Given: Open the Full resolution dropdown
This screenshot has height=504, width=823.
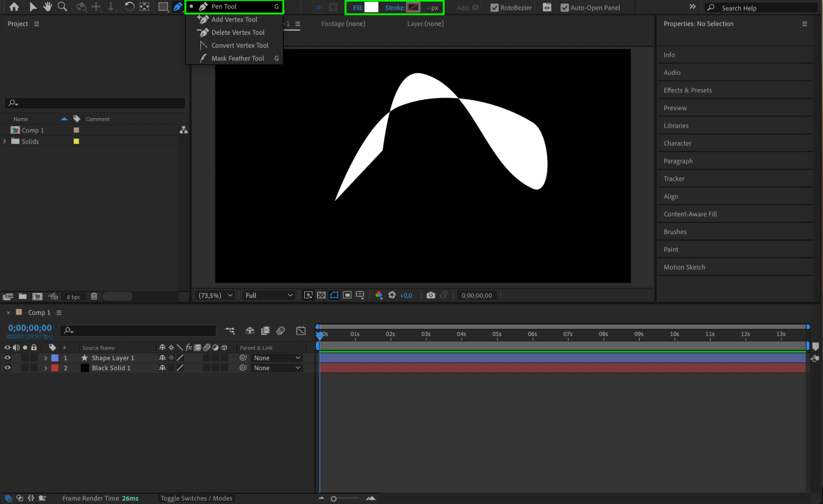Looking at the screenshot, I should tap(268, 295).
